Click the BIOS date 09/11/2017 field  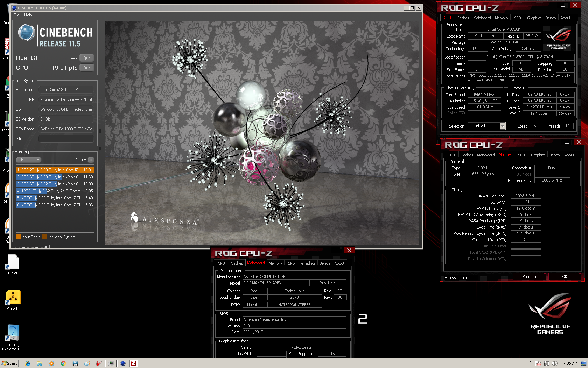click(x=294, y=332)
